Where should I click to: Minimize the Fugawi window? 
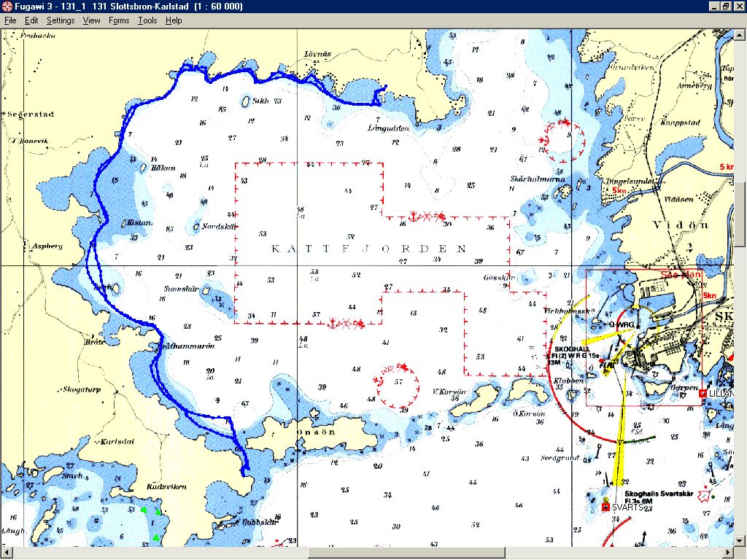pos(713,6)
